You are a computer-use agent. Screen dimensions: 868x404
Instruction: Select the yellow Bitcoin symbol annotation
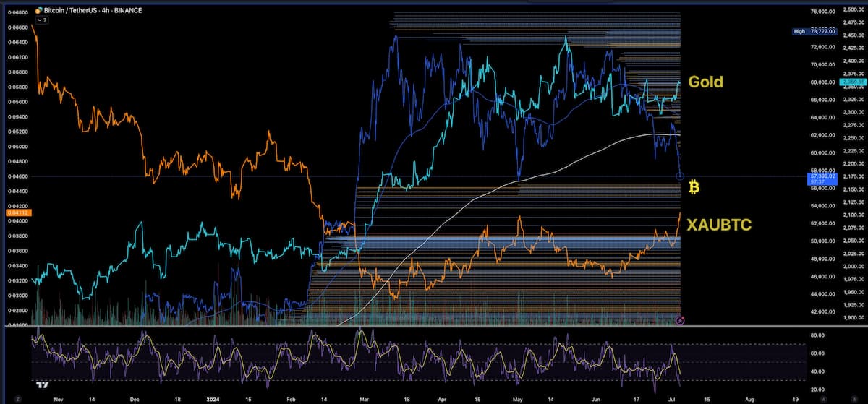pos(694,188)
